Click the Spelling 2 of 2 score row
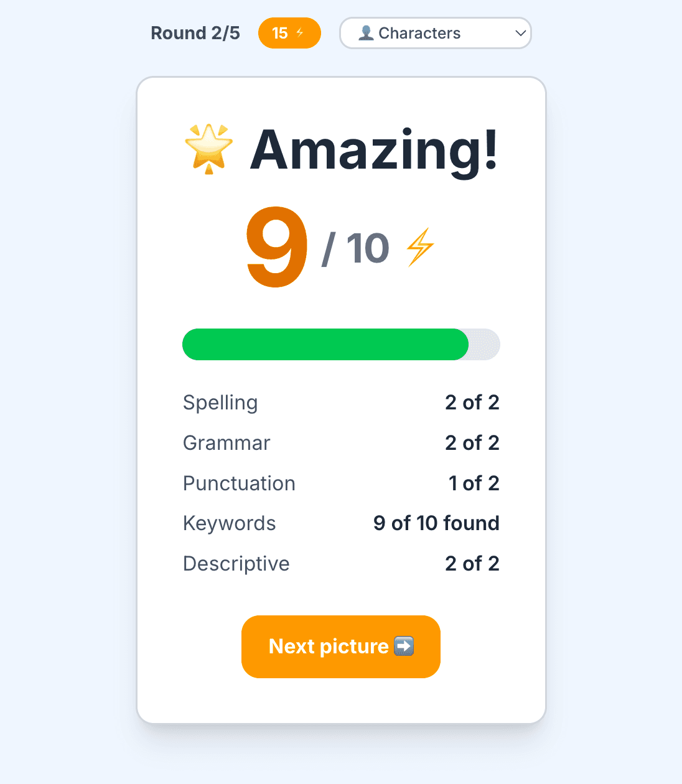Screen dimensions: 682x784 pos(341,403)
